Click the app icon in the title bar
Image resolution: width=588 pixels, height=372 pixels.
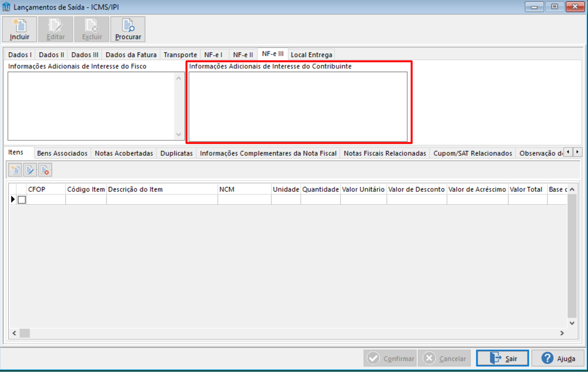[x=6, y=7]
